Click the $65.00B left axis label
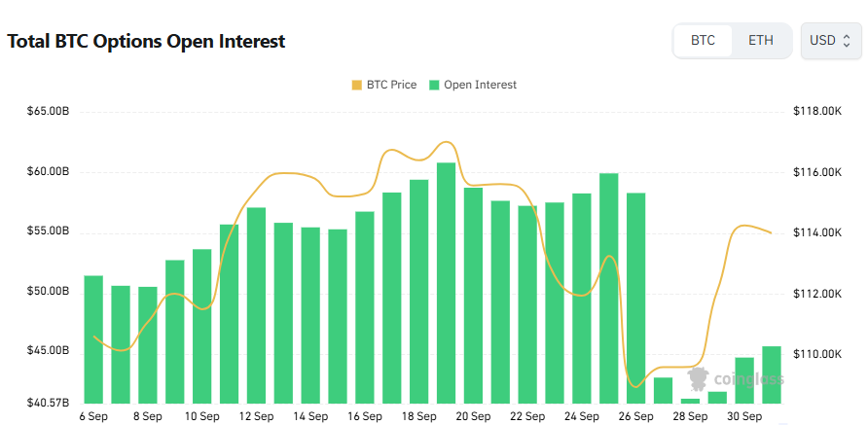The height and width of the screenshot is (425, 868). click(49, 112)
